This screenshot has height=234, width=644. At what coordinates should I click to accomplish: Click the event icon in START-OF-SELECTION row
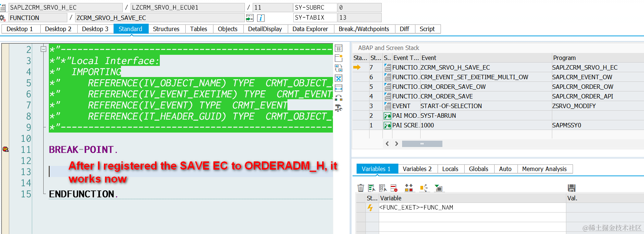[387, 106]
